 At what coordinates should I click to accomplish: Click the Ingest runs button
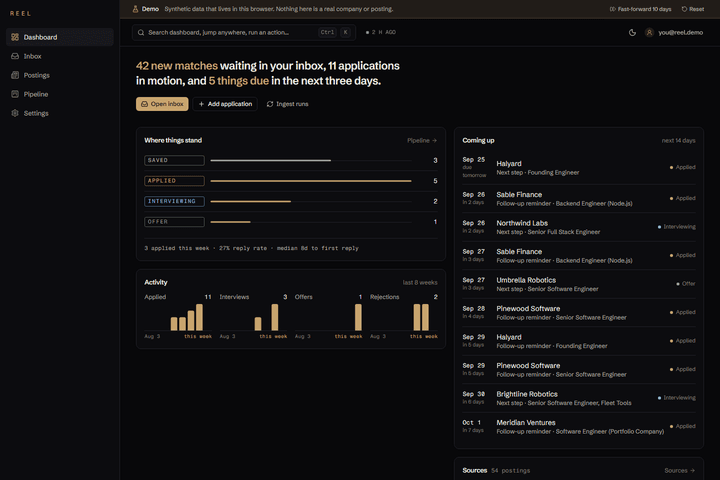click(287, 104)
